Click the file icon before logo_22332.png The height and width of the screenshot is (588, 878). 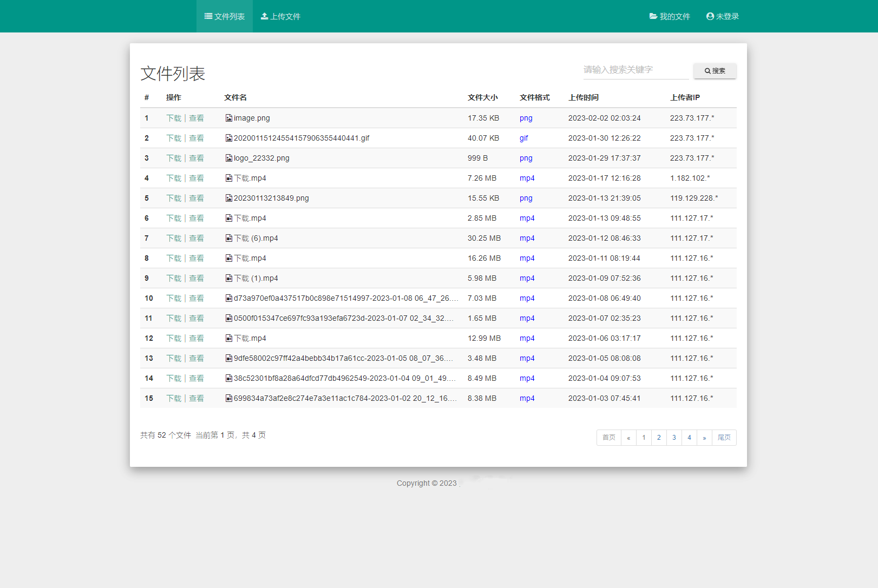228,157
